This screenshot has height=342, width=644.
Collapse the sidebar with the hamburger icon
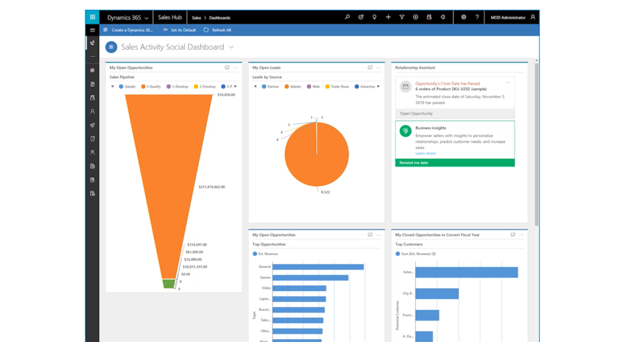92,30
